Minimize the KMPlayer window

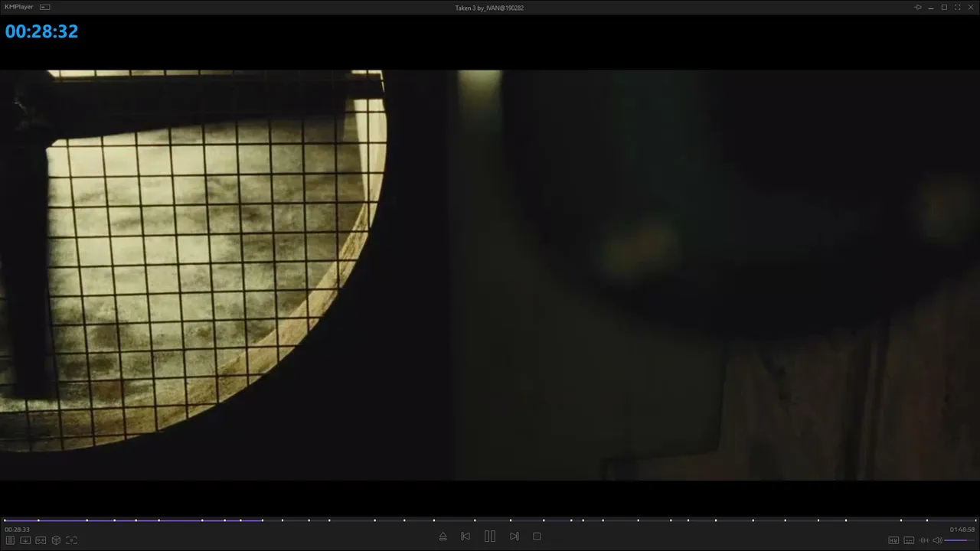tap(931, 7)
